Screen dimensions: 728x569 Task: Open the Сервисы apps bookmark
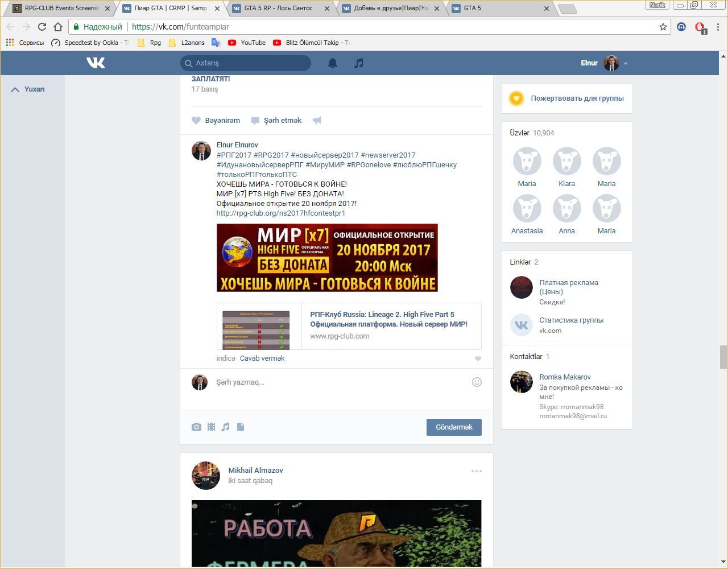24,43
